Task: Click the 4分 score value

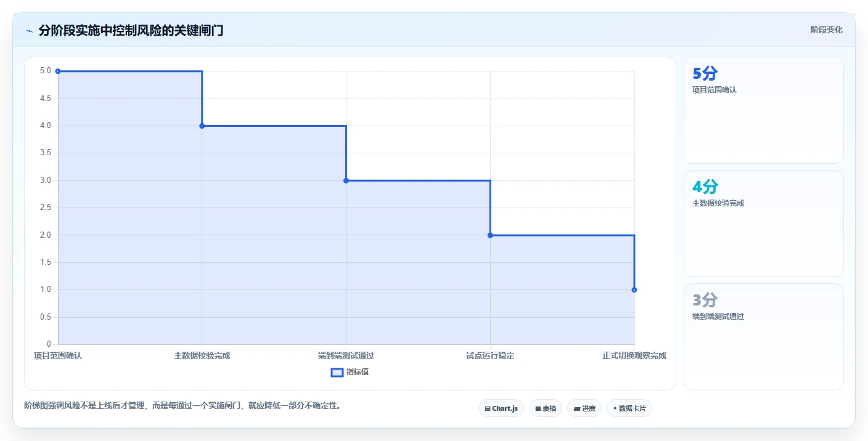Action: [705, 187]
